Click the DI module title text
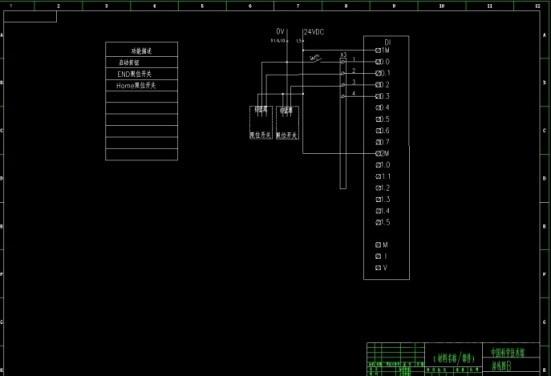 coord(388,43)
